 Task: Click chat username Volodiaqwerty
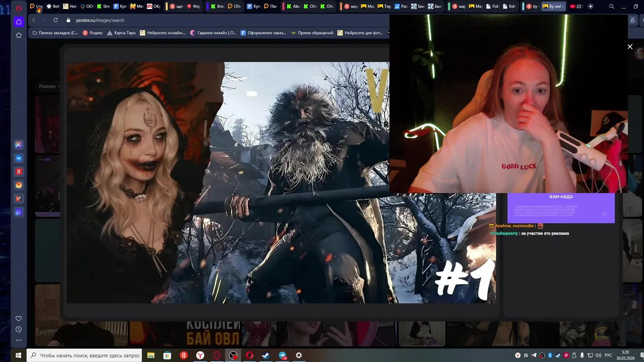coord(504,233)
